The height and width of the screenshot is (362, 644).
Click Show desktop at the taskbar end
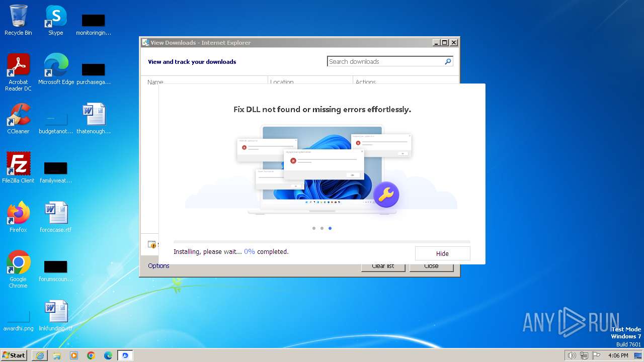638,355
